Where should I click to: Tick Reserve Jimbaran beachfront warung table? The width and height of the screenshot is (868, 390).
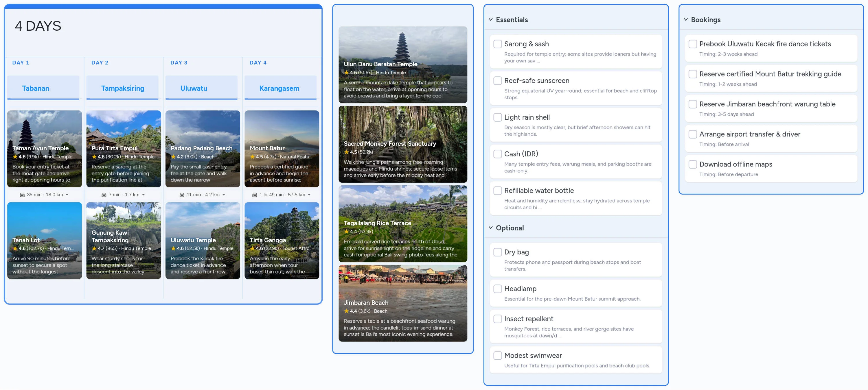[693, 104]
